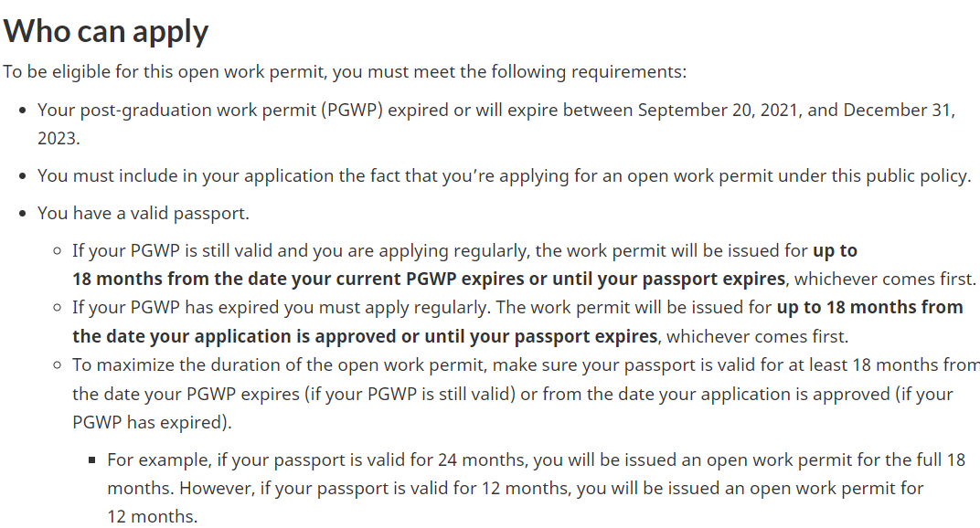The width and height of the screenshot is (980, 528).
Task: Click the hollow bullet before "If your PGWP has expired"
Action: (58, 308)
